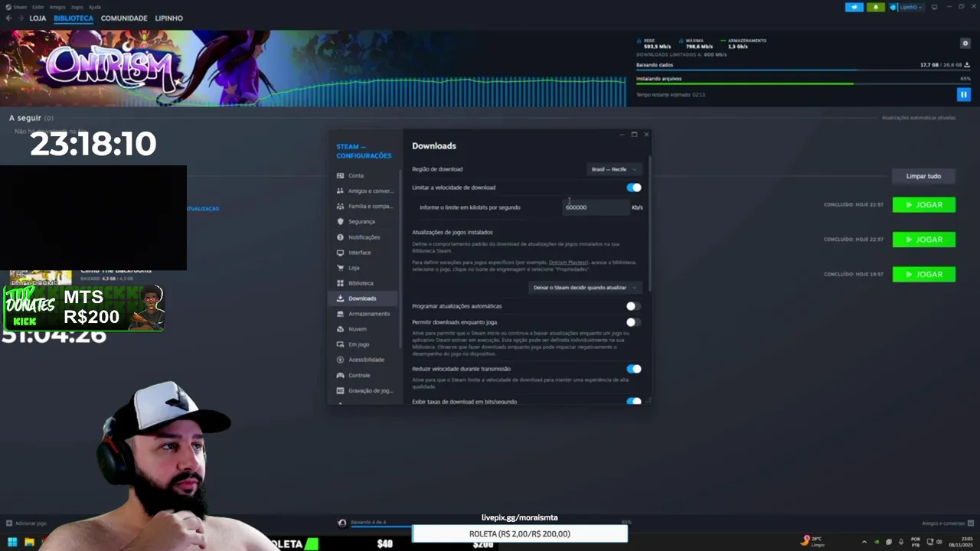The height and width of the screenshot is (551, 980).
Task: Click the POR PTB language indicator
Action: tap(915, 542)
